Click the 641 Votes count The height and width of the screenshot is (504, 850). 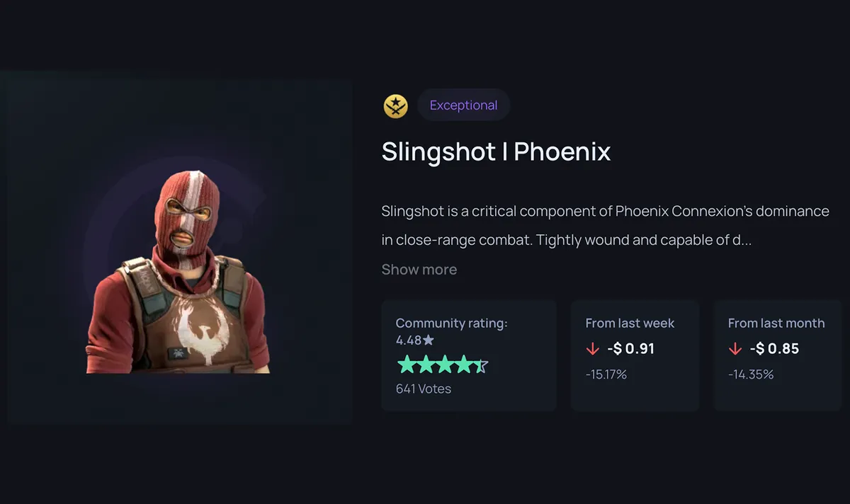pyautogui.click(x=423, y=389)
